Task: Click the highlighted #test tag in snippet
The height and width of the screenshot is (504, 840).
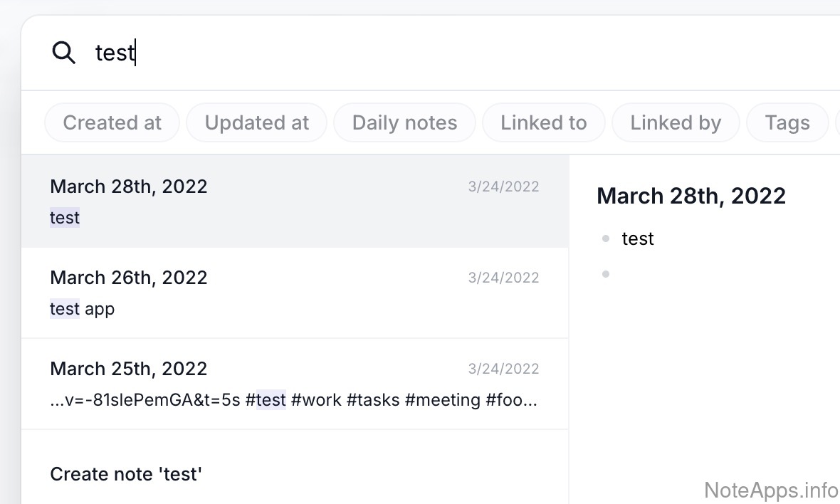Action: point(266,400)
